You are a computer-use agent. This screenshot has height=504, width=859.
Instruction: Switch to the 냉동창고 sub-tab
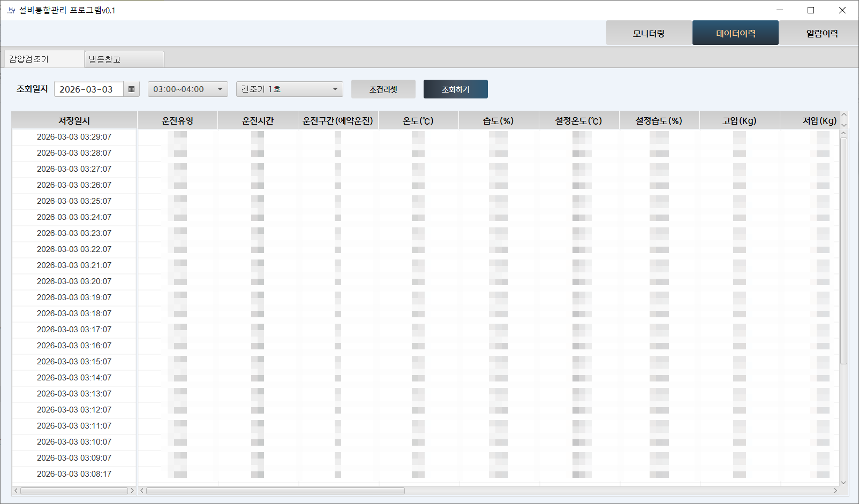(124, 59)
